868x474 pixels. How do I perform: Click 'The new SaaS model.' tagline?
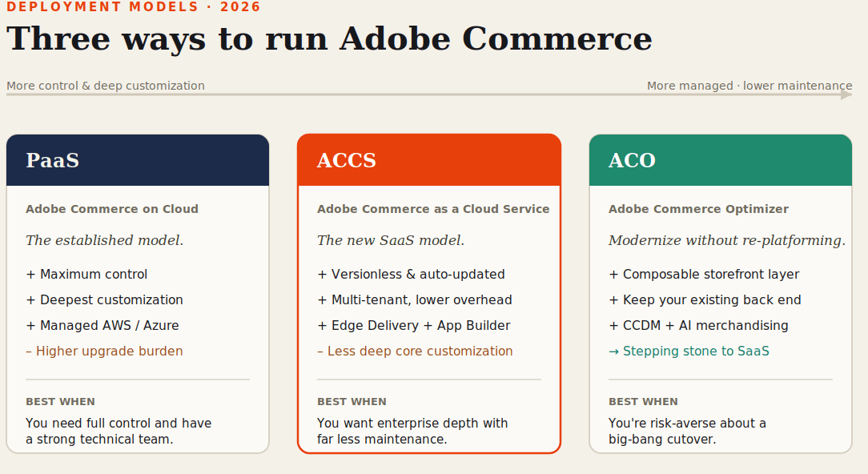coord(391,240)
